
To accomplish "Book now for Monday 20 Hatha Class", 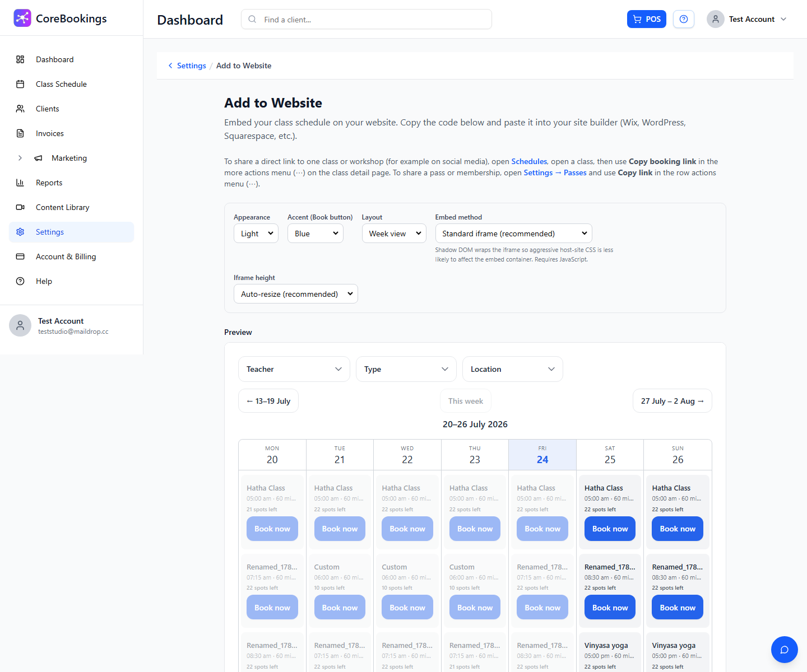I will [x=272, y=529].
